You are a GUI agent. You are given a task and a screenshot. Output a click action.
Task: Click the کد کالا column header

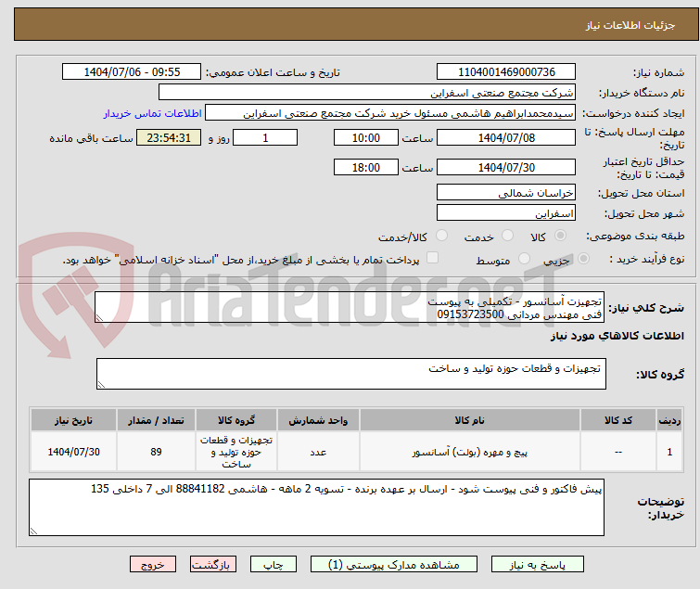pos(617,420)
